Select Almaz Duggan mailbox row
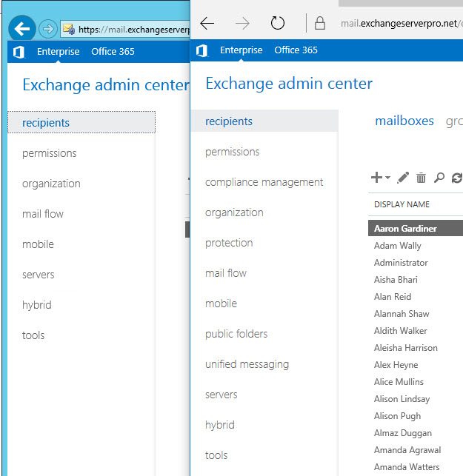463x476 pixels. coord(416,432)
